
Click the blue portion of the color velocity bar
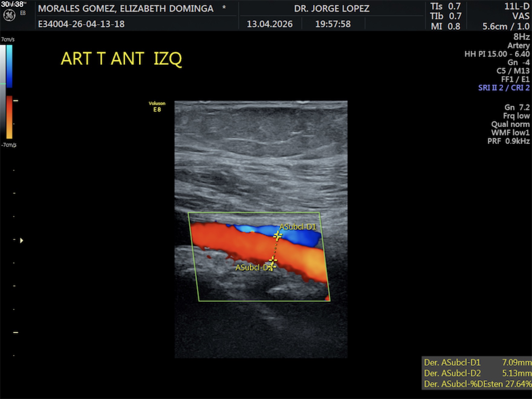tap(9, 66)
